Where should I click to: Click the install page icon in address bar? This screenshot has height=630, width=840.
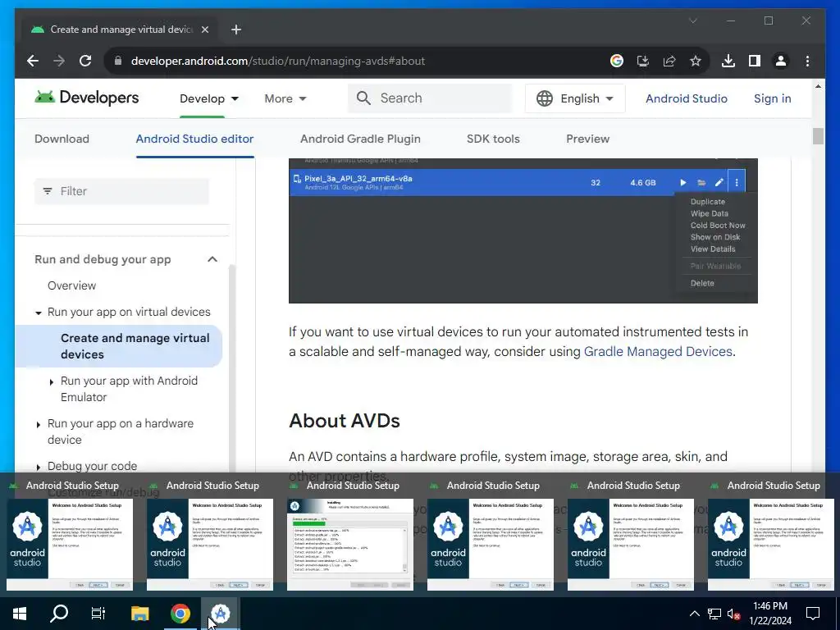coord(643,61)
